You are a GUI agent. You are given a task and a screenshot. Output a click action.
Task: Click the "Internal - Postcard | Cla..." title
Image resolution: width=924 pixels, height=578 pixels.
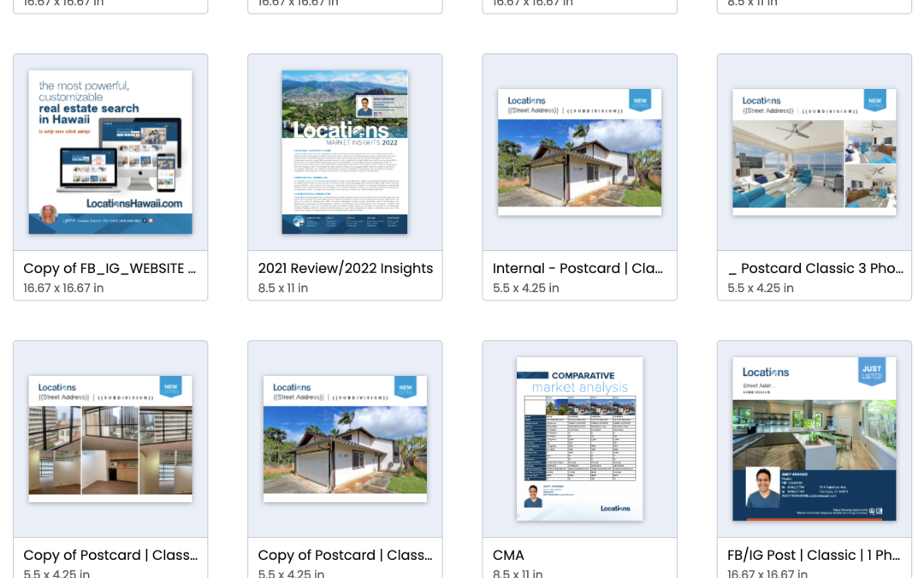coord(577,268)
